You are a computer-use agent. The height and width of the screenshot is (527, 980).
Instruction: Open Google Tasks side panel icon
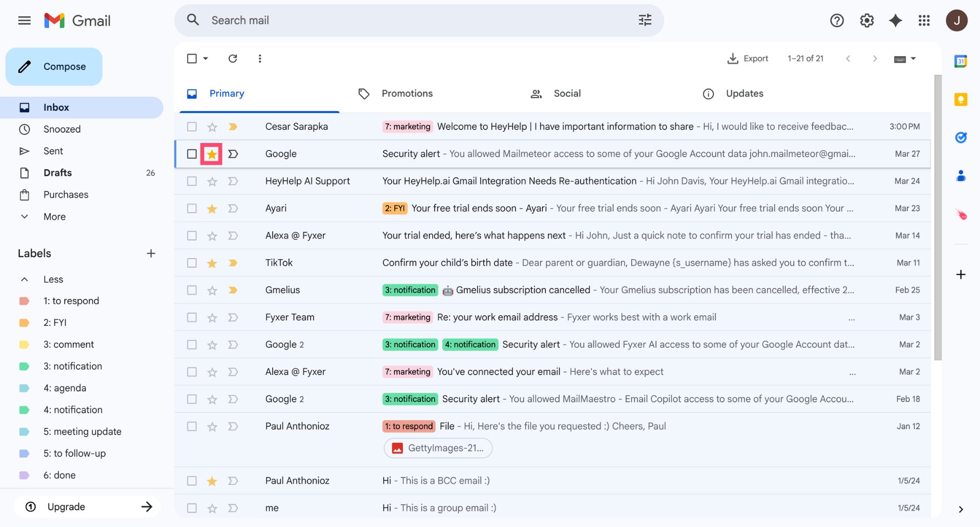point(960,137)
